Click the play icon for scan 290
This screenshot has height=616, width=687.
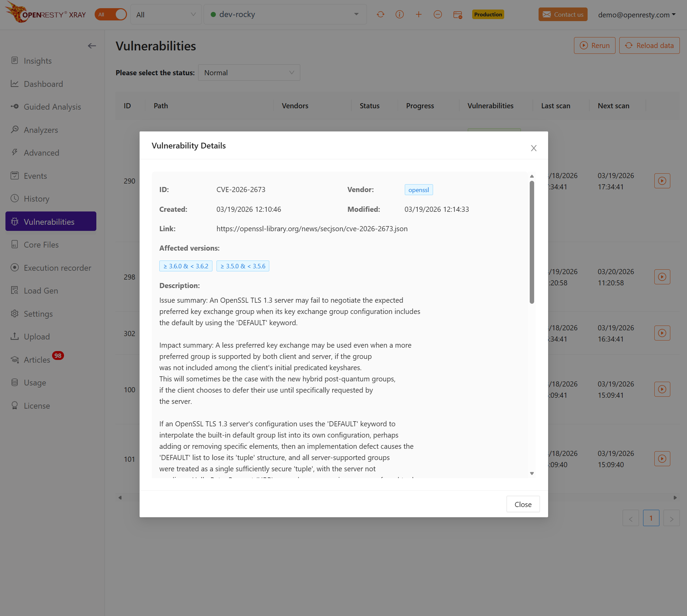pos(662,181)
